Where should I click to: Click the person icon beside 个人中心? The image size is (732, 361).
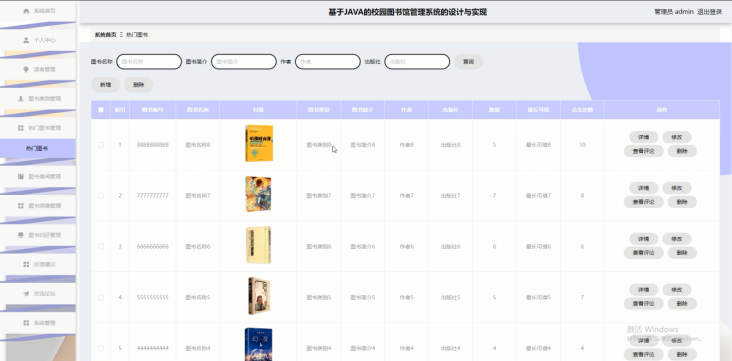tap(26, 40)
